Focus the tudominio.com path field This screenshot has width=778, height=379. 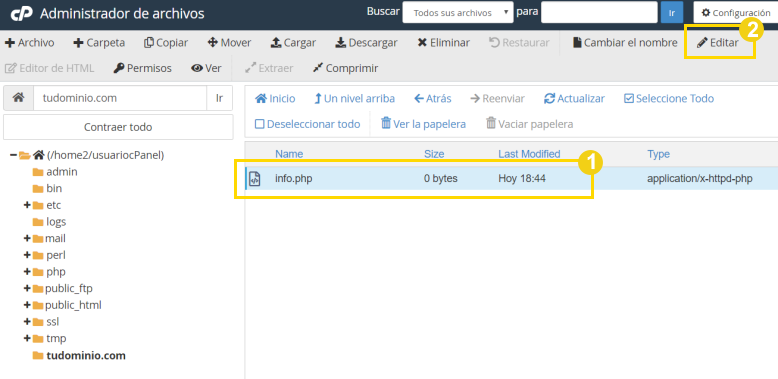(x=120, y=98)
